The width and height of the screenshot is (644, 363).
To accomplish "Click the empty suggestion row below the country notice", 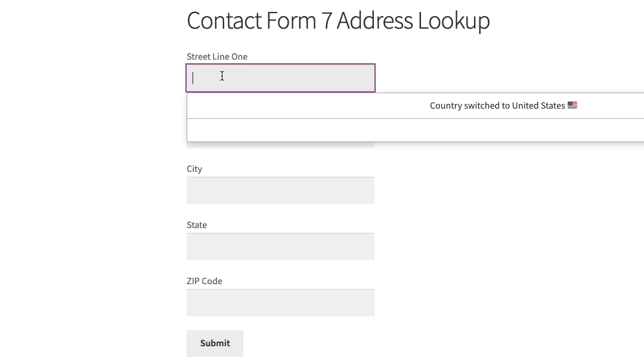I will coord(416,130).
